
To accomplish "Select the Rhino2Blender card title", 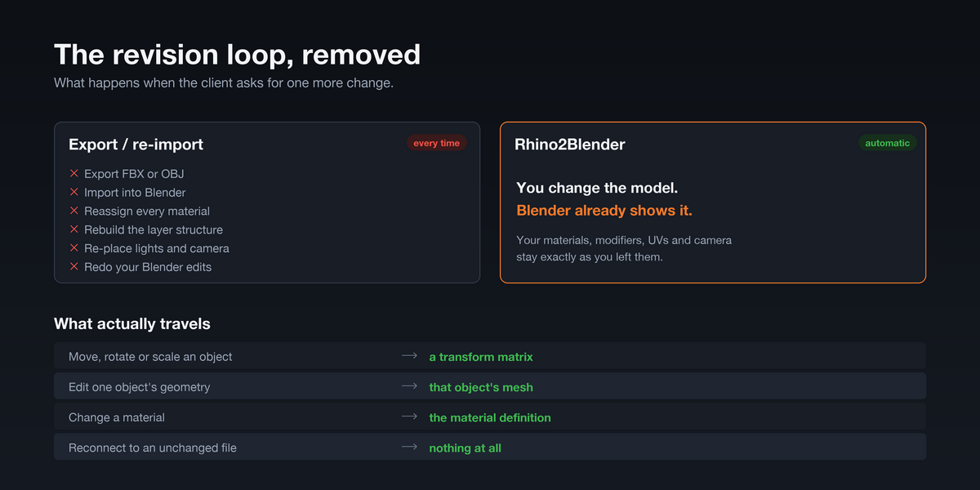I will tap(570, 145).
